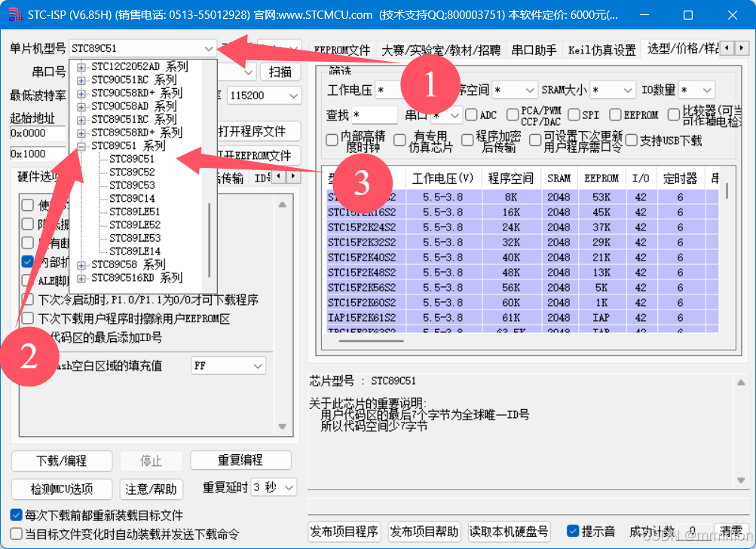Click the 下载/编程 button

coord(62,461)
